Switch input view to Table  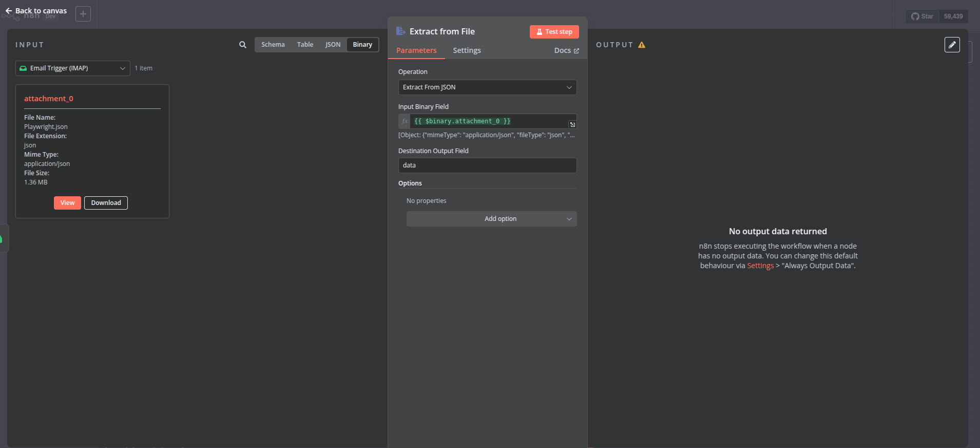pos(305,45)
